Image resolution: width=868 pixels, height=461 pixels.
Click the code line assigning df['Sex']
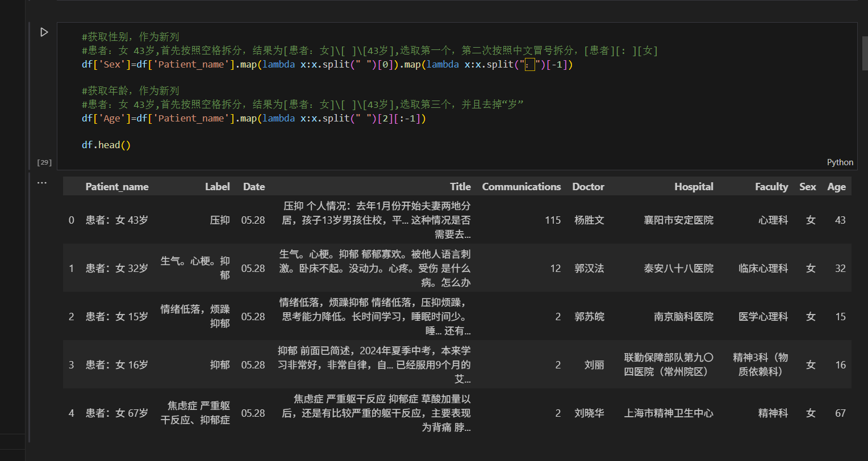click(x=327, y=64)
